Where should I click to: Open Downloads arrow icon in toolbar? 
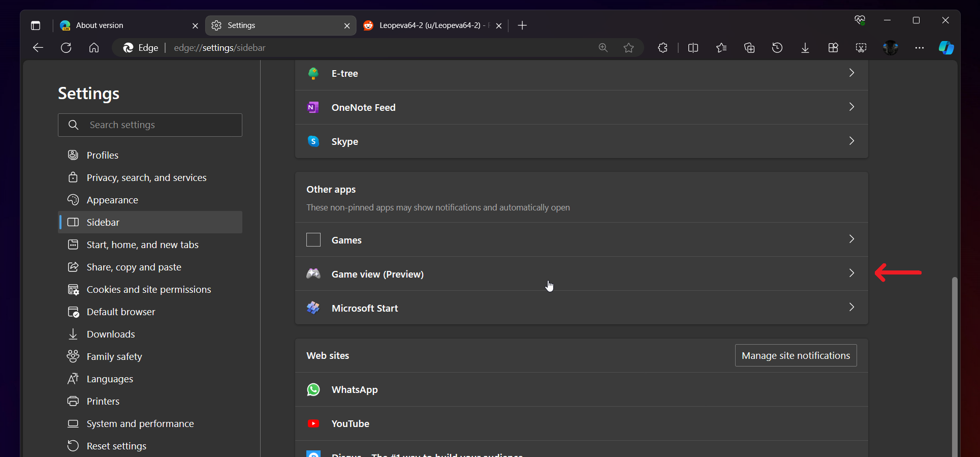[x=805, y=48]
